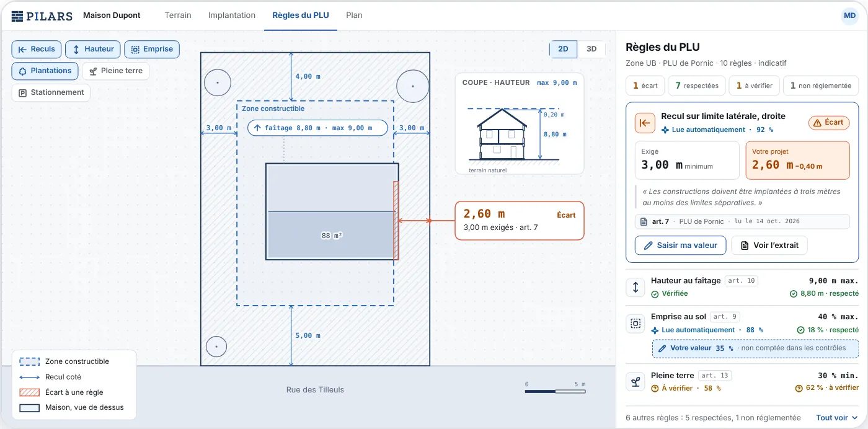Select the bottom-left tree on the plot
Image resolution: width=868 pixels, height=429 pixels.
tap(216, 347)
